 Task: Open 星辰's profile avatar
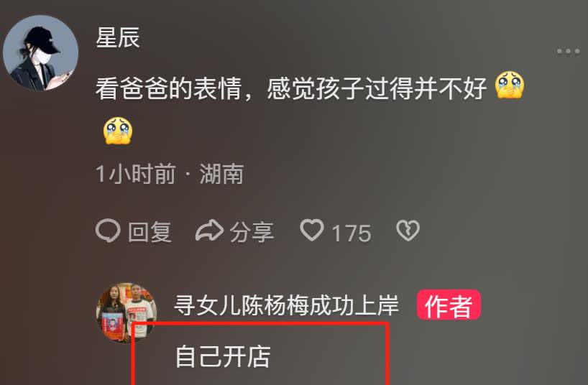click(x=40, y=53)
